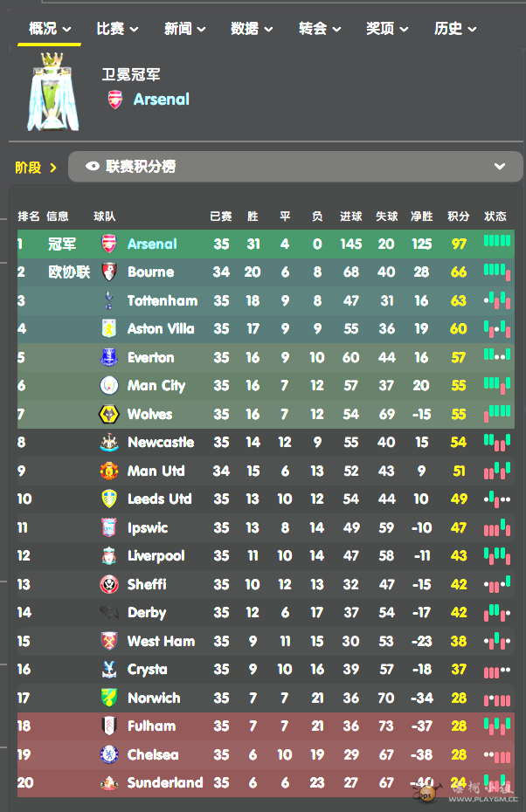Expand the 阶段 arrow
526x812 pixels.
pyautogui.click(x=52, y=168)
